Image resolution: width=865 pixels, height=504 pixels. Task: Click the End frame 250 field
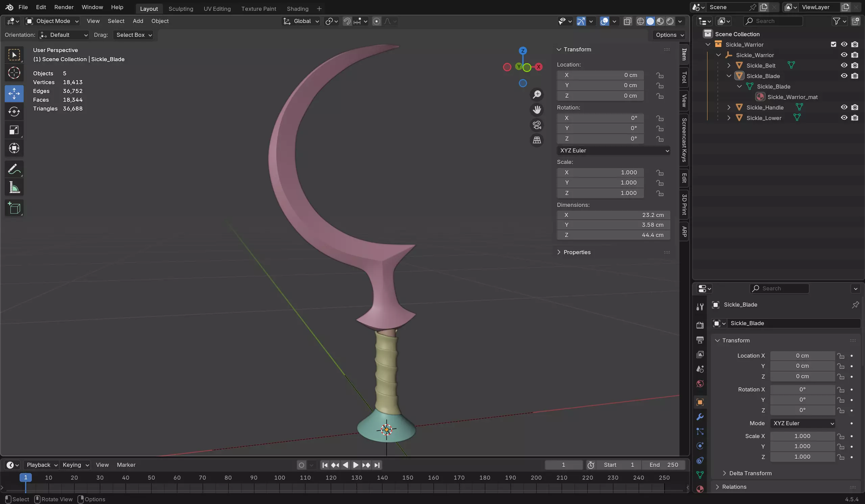click(x=663, y=465)
